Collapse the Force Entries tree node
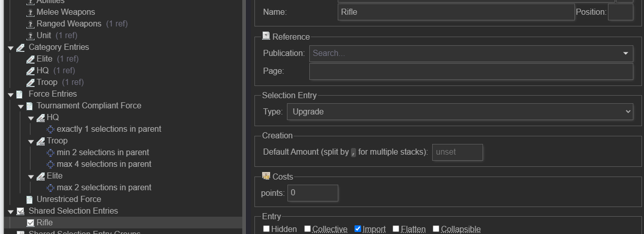Screen dimensions: 644x234 click(11, 95)
